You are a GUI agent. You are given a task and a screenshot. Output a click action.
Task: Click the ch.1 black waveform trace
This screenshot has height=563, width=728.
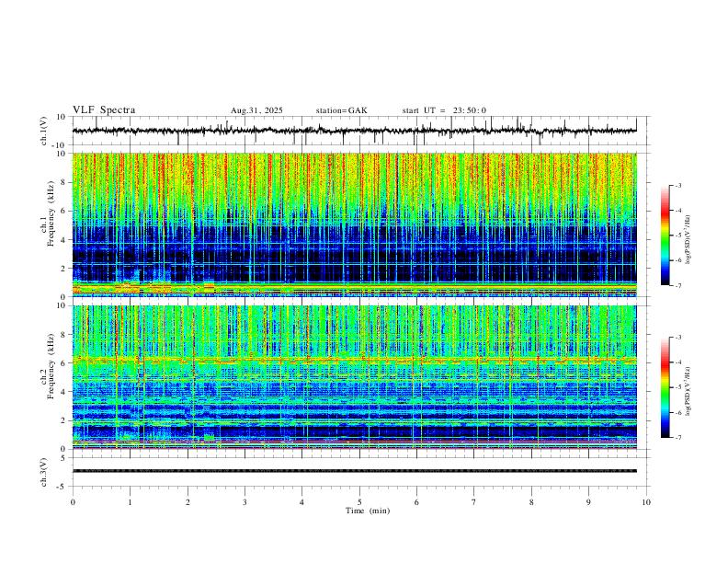click(354, 131)
